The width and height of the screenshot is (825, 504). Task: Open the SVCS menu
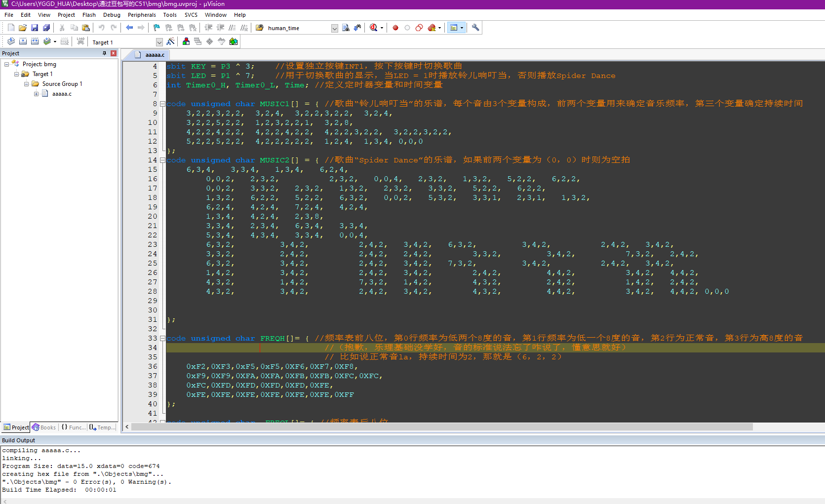(x=191, y=15)
